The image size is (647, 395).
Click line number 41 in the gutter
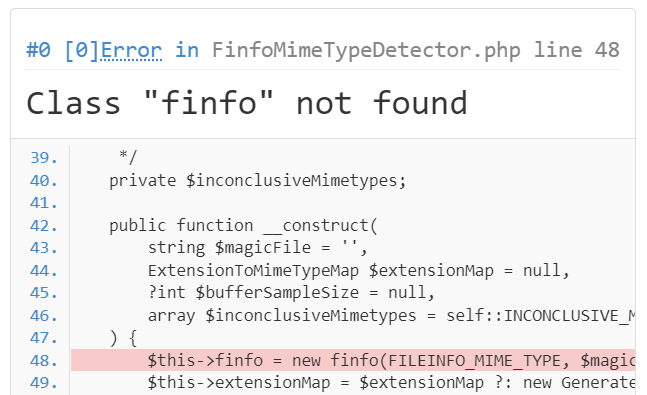(43, 203)
